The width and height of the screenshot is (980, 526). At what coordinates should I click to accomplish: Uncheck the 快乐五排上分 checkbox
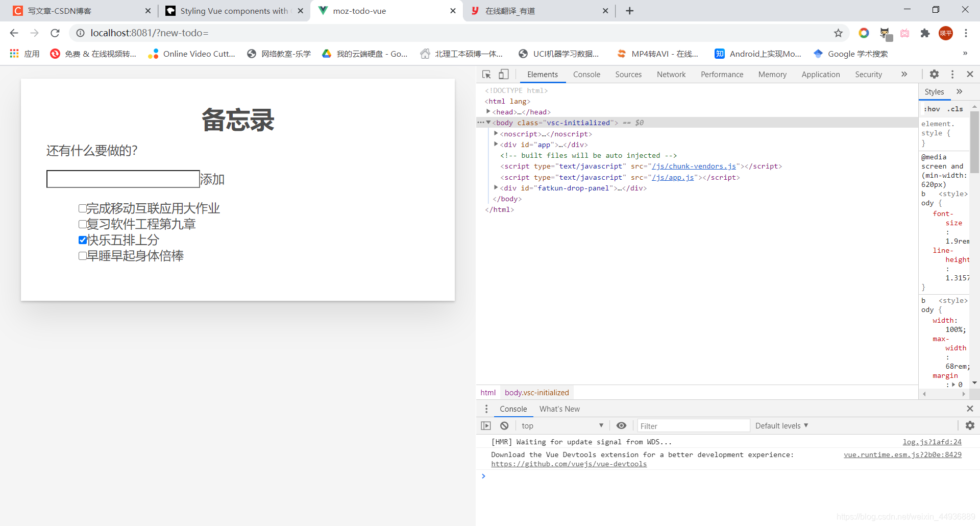[x=82, y=240]
